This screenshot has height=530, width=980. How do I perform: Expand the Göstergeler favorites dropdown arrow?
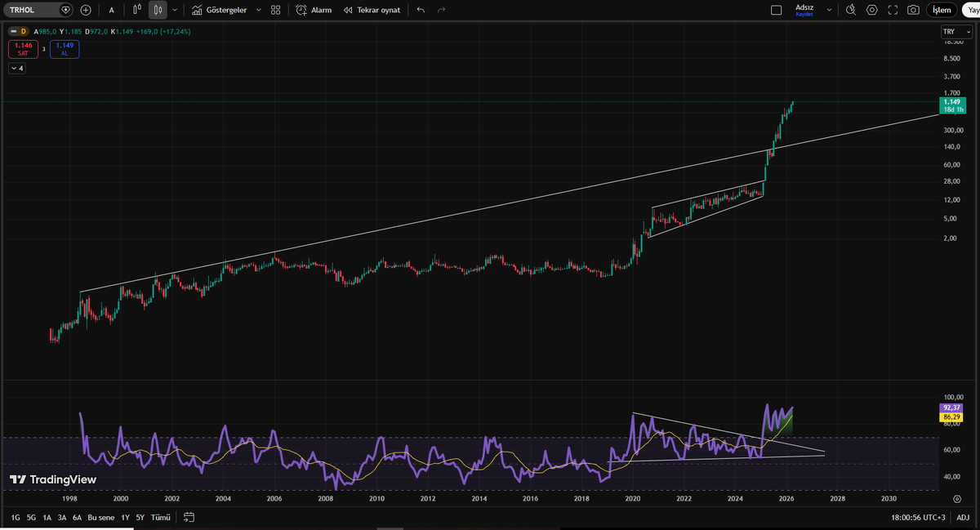tap(259, 10)
